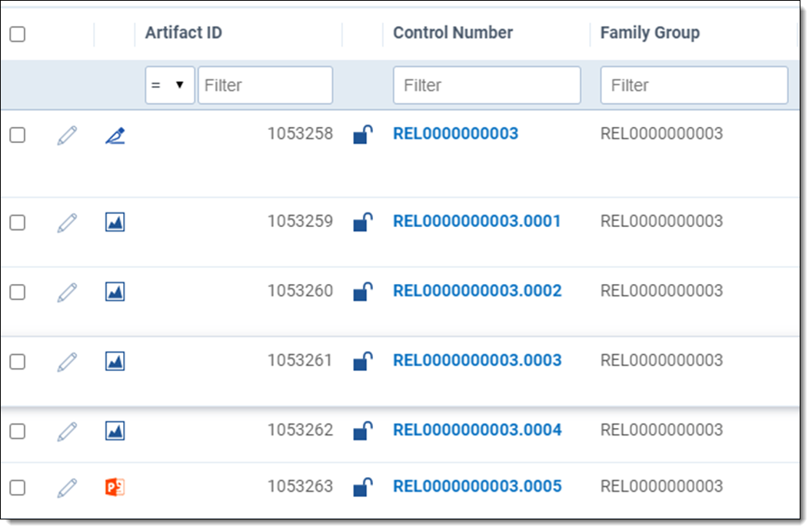The width and height of the screenshot is (812, 531).
Task: Click the edit pencil icon for artifact 1053261
Action: (68, 362)
